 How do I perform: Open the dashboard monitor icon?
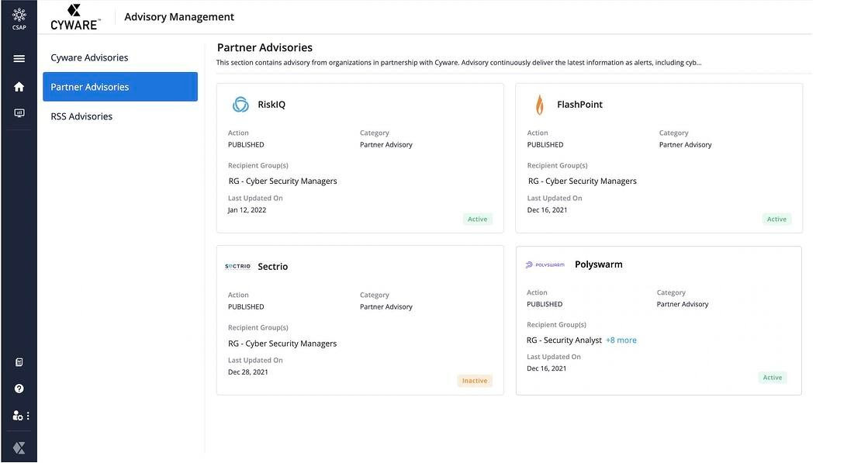point(19,113)
